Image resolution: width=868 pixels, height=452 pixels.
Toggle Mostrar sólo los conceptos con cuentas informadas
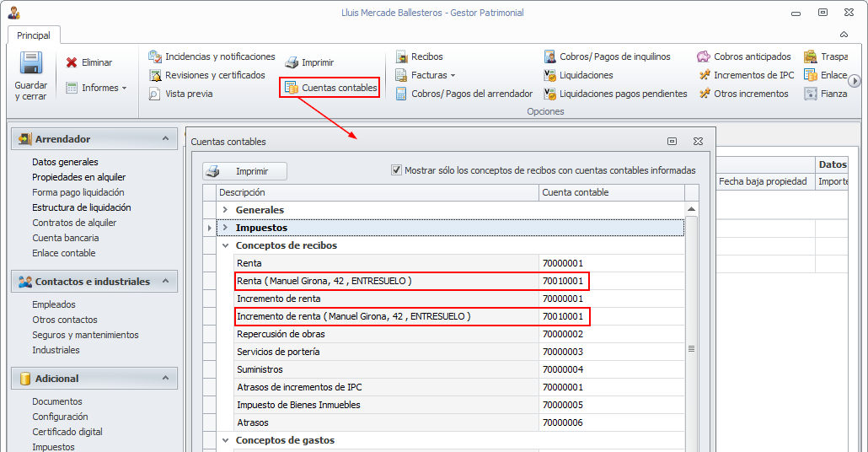click(x=396, y=170)
